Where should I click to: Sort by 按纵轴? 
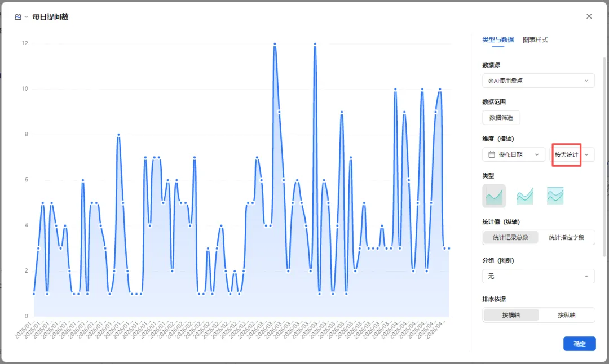pyautogui.click(x=566, y=315)
